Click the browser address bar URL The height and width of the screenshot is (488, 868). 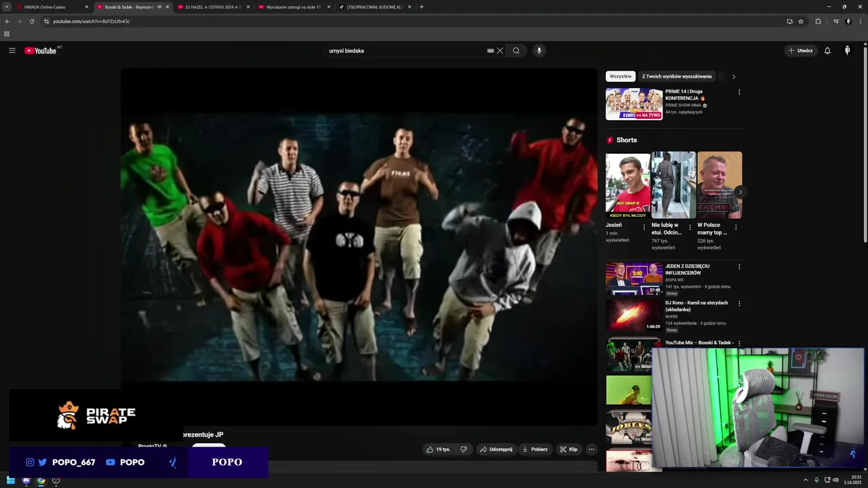(x=92, y=21)
